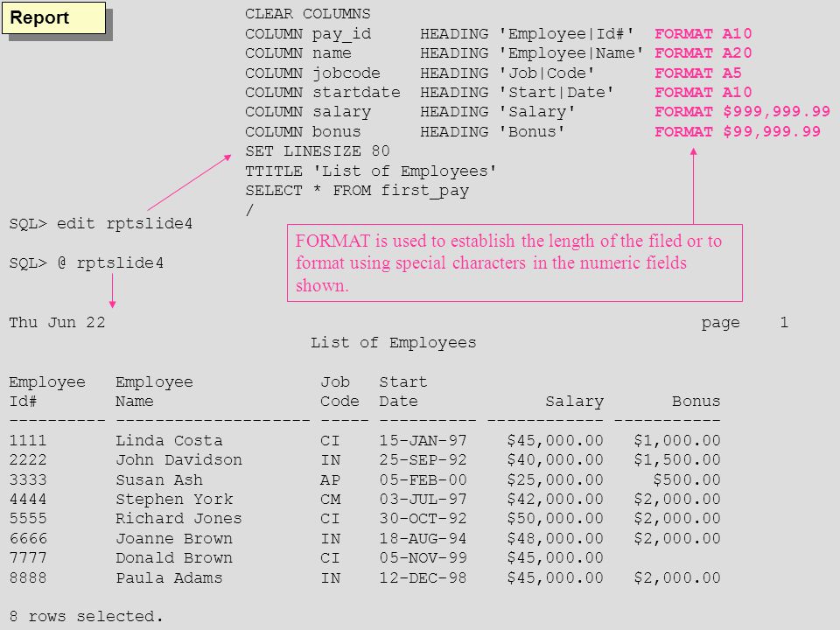Image resolution: width=840 pixels, height=630 pixels.
Task: Click the '8 rows selected.' message
Action: (x=87, y=617)
